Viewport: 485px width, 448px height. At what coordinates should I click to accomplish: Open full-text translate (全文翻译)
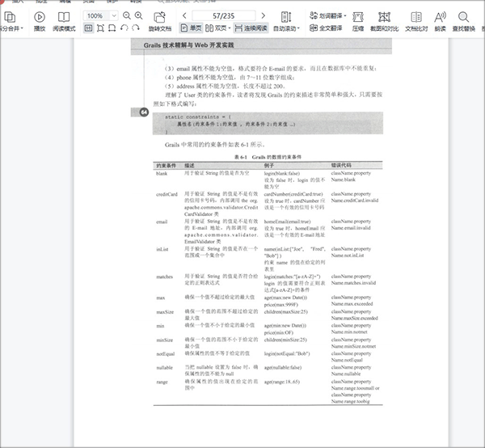[327, 28]
